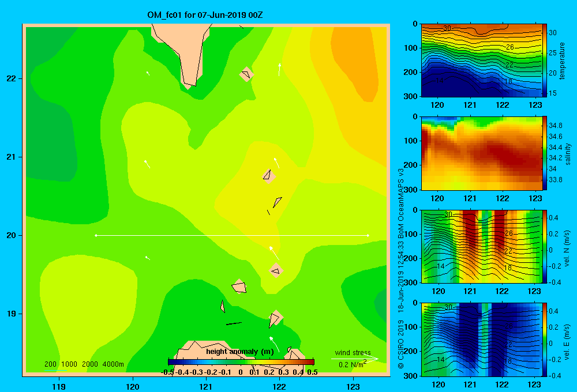This screenshot has height=392, width=577.
Task: Click the '0.2 N/m2' scale value
Action: click(x=352, y=364)
